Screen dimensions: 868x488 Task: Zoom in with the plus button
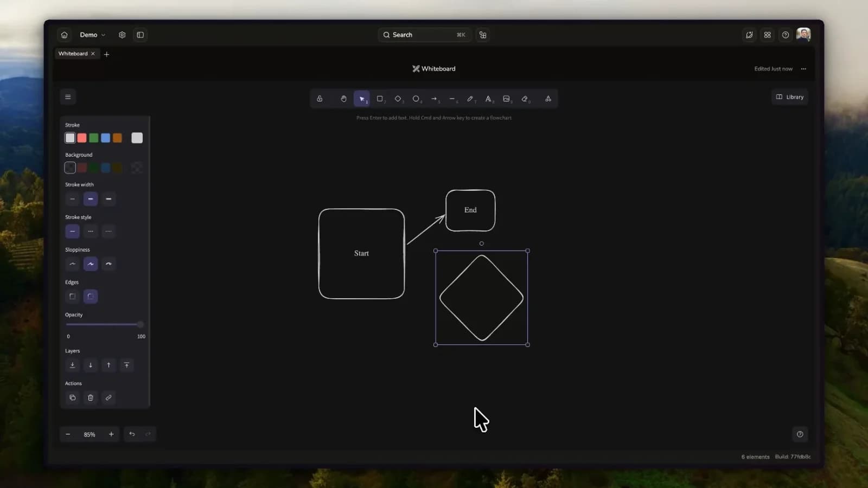coord(111,434)
